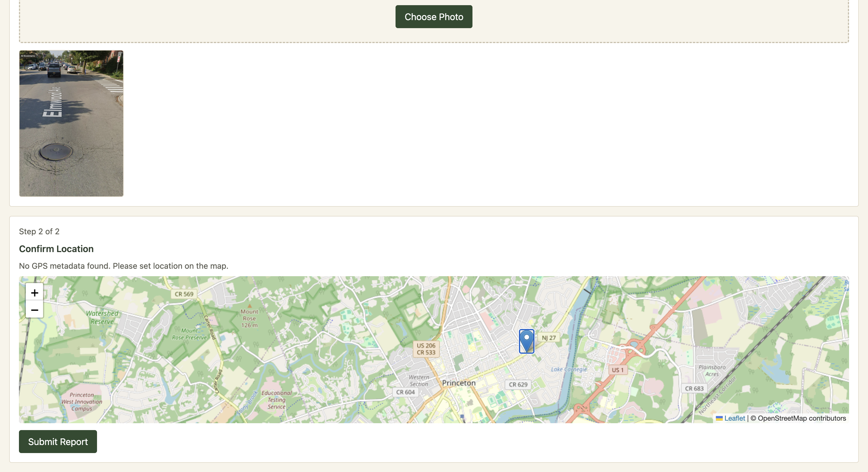Select the uploaded manhole photo thumbnail
The width and height of the screenshot is (868, 472).
pos(71,123)
